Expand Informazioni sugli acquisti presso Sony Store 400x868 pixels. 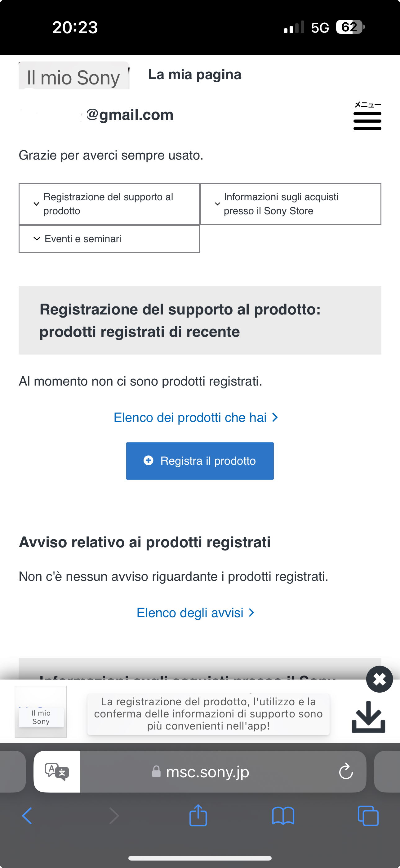(291, 204)
